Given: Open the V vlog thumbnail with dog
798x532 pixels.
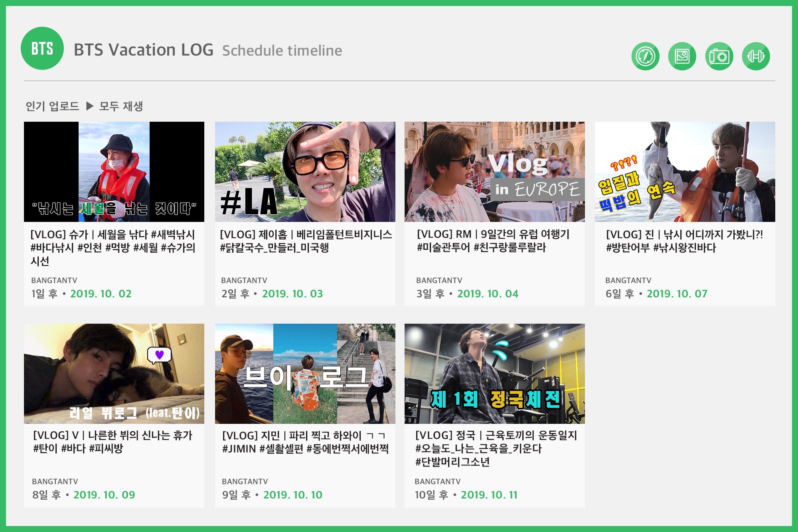Looking at the screenshot, I should pos(114,374).
